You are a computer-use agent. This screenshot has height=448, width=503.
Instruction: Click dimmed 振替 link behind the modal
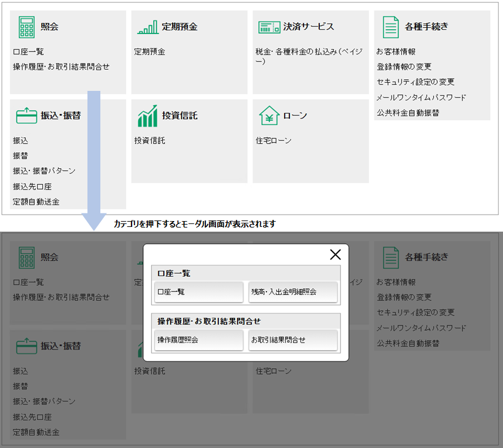[x=21, y=386]
